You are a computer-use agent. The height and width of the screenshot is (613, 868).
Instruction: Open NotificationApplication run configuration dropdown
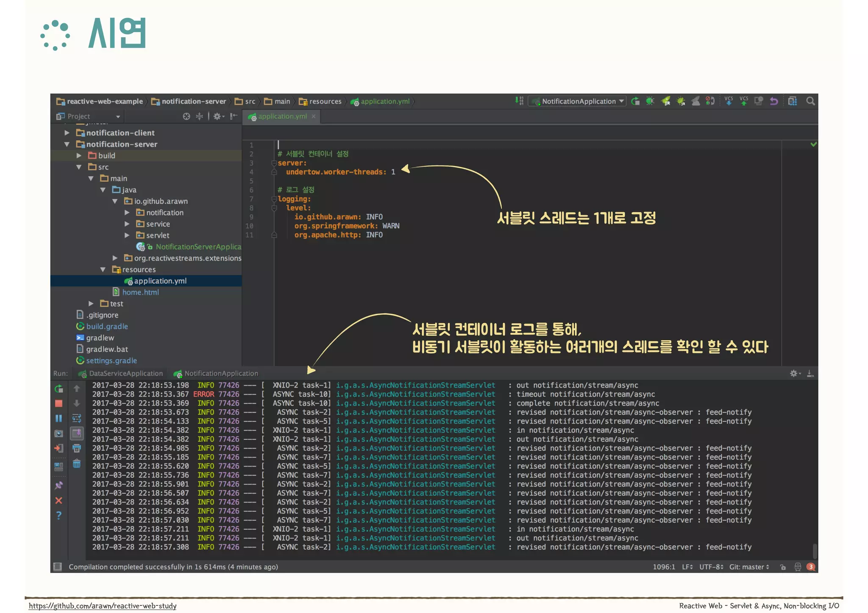579,101
